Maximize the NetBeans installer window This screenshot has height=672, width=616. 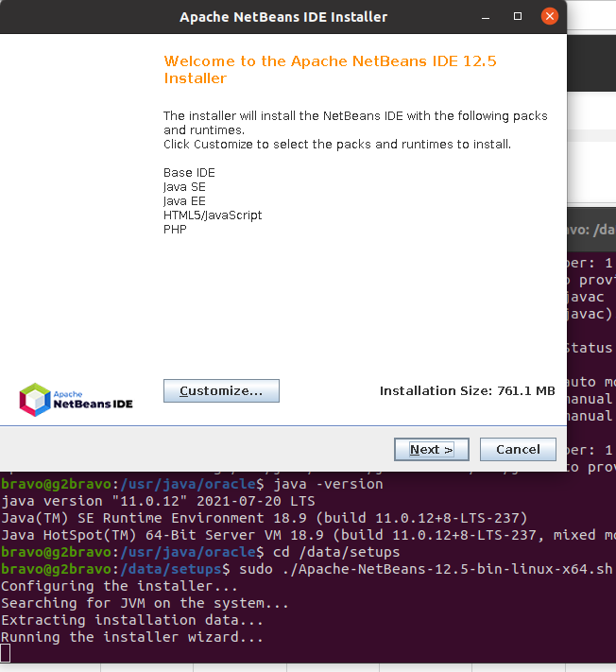[x=518, y=16]
